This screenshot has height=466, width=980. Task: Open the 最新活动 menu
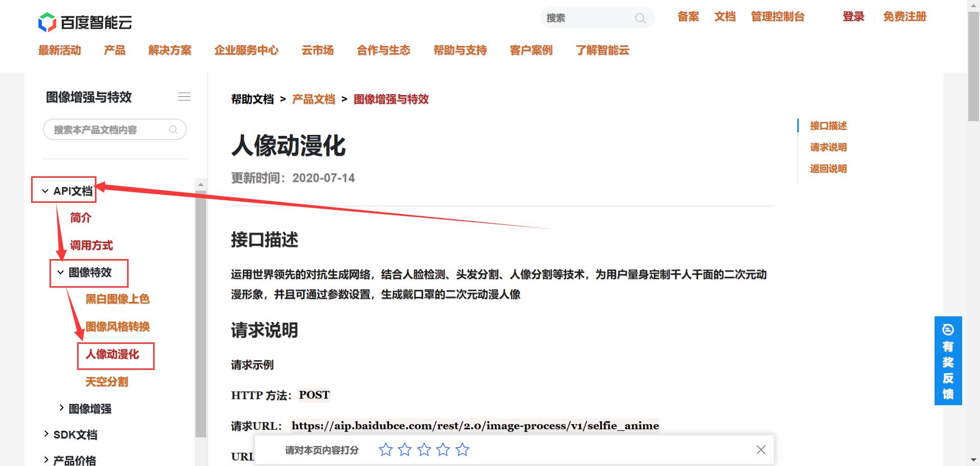[60, 50]
